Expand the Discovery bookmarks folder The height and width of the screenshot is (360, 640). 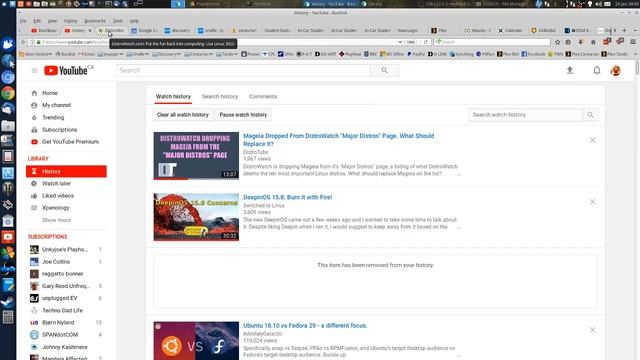(167, 54)
